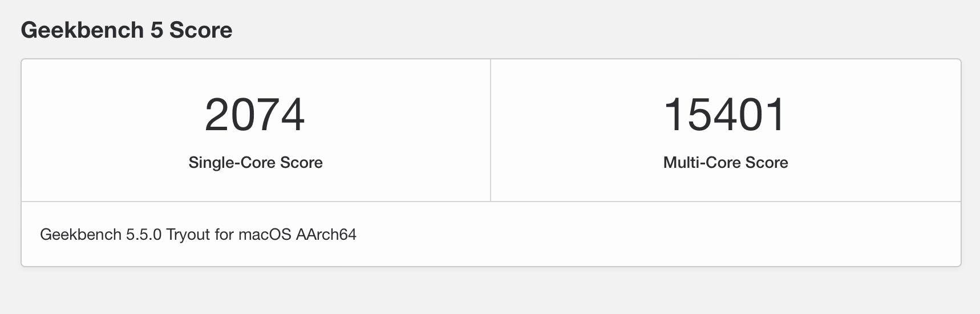This screenshot has width=980, height=314.
Task: Click the vertical divider between the two scores
Action: tap(491, 130)
